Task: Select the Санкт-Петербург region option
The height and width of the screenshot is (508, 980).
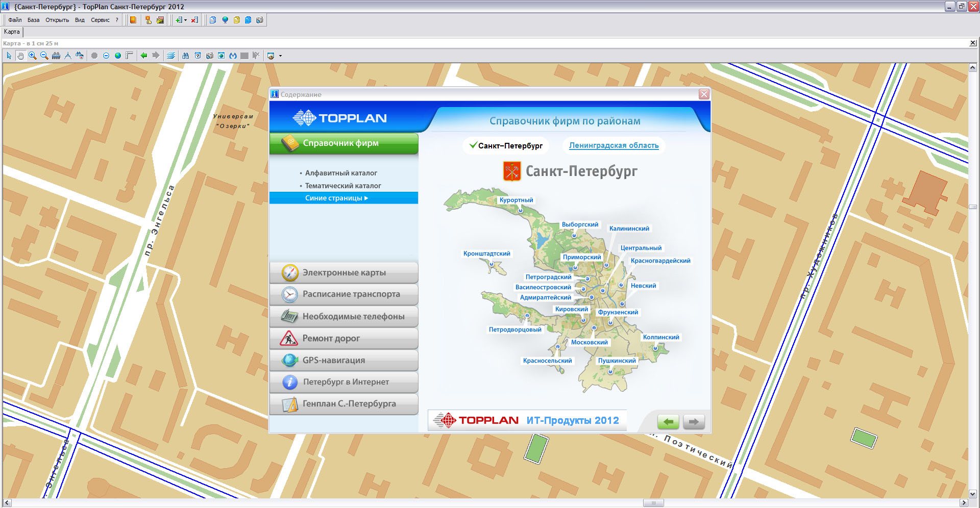Action: pyautogui.click(x=506, y=145)
